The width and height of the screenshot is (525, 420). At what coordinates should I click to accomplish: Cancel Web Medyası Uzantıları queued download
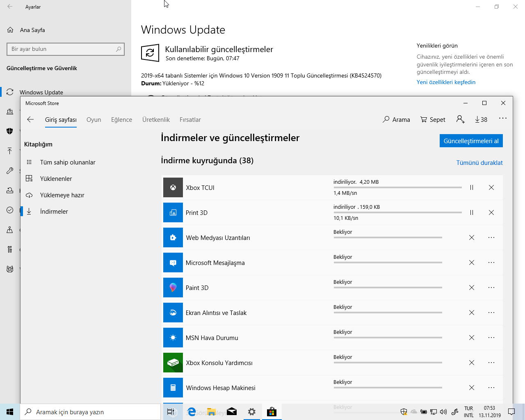tap(472, 237)
